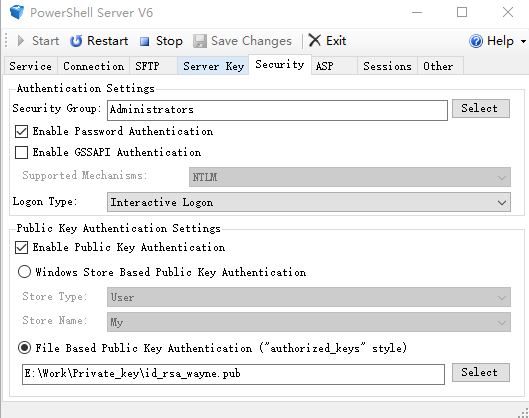Uncheck Enable Public Key Authentication

[21, 248]
